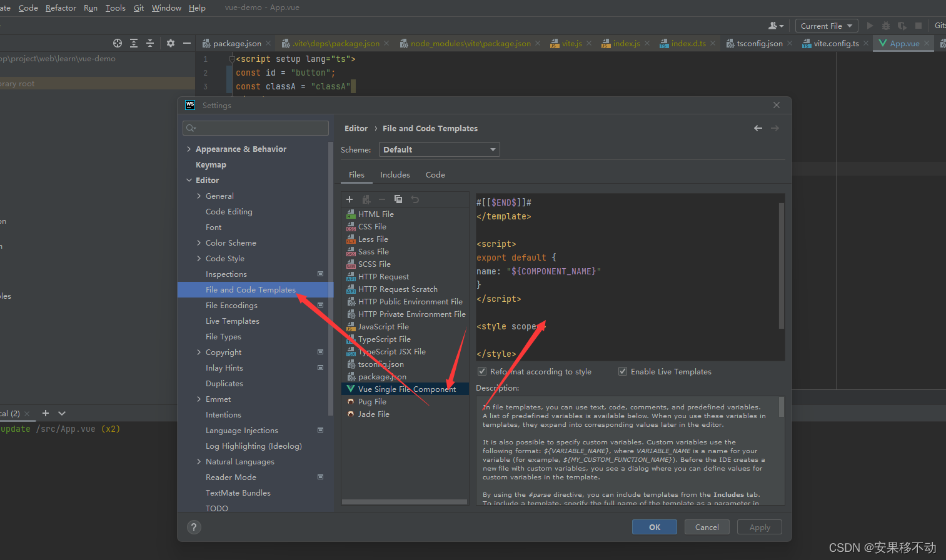
Task: Click the reset template undo-arrow icon
Action: click(x=415, y=199)
